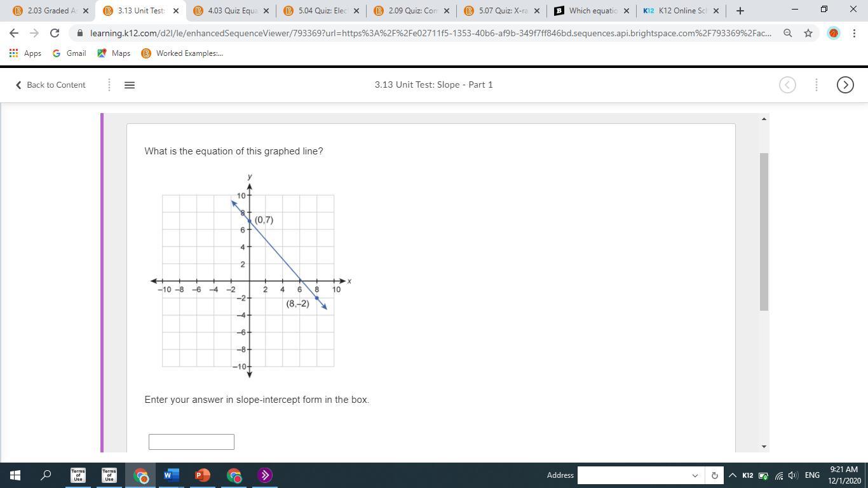Open PowerPoint from the taskbar

[x=203, y=475]
